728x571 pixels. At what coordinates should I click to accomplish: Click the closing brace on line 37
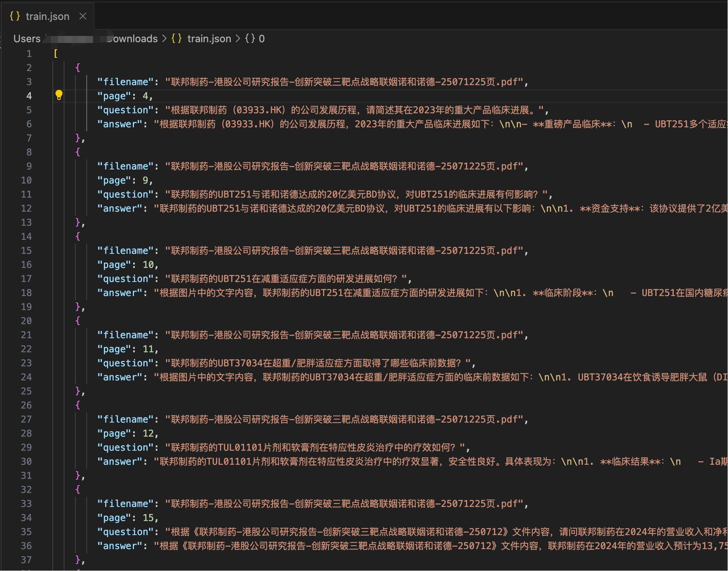pos(78,560)
